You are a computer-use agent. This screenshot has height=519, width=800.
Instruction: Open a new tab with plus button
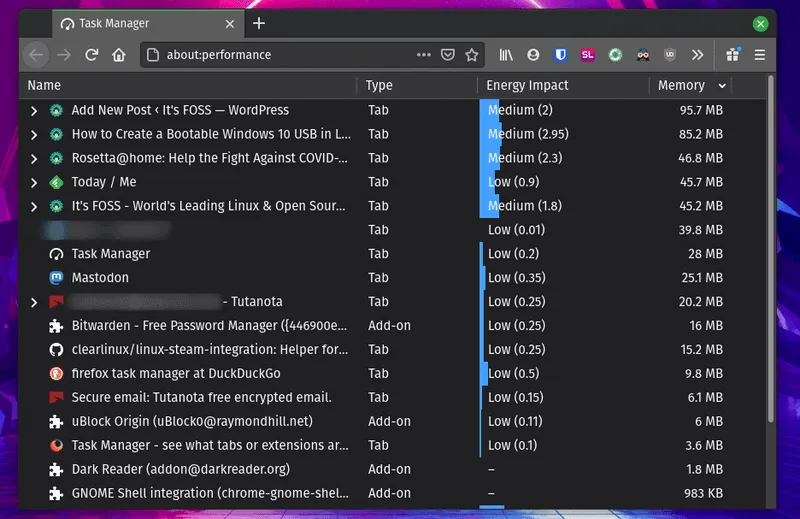pos(259,23)
